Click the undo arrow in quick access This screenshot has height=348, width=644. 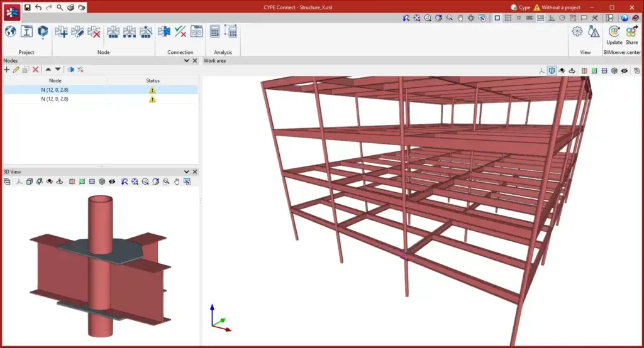click(38, 8)
